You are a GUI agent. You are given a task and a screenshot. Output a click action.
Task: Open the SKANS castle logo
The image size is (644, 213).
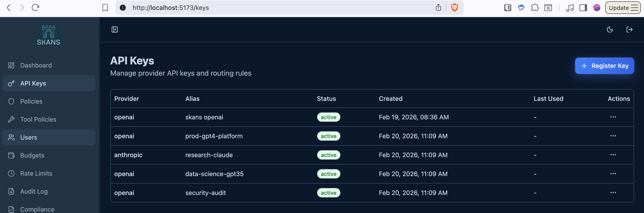coord(49,35)
